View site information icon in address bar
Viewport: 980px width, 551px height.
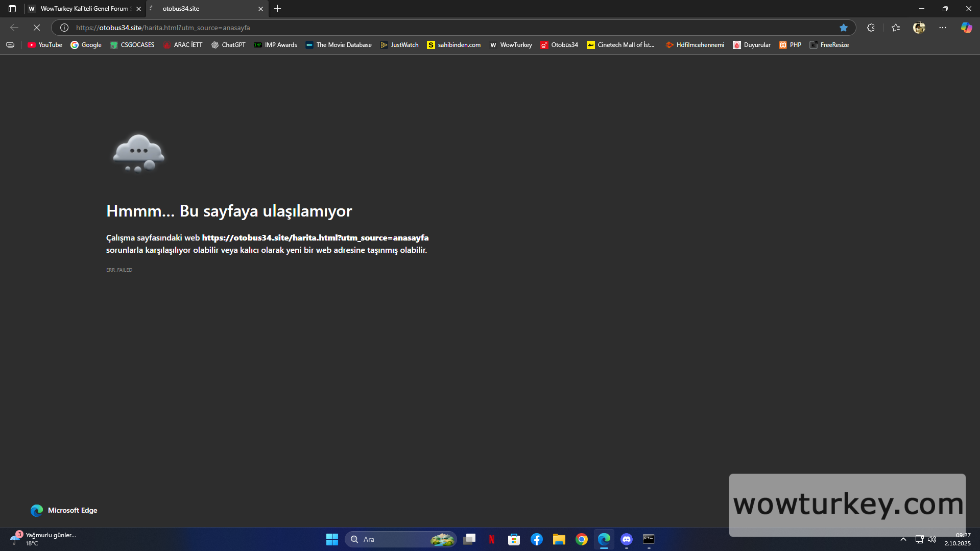[64, 28]
